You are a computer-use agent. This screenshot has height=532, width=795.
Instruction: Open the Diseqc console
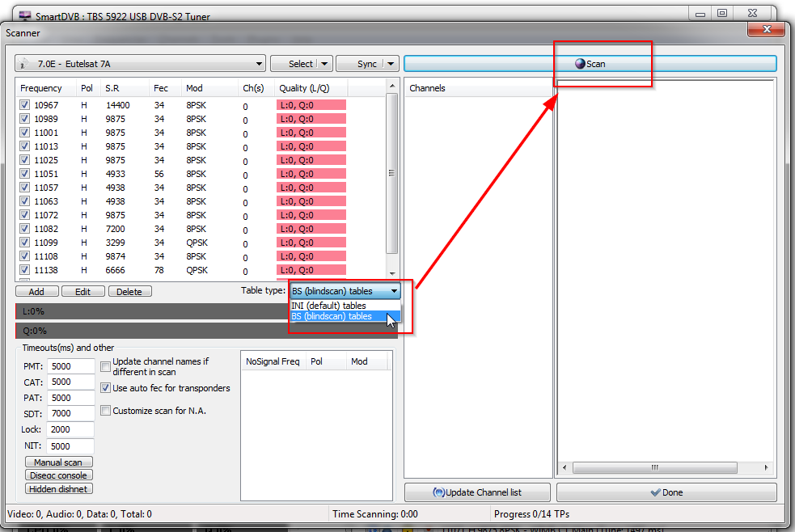pyautogui.click(x=59, y=475)
